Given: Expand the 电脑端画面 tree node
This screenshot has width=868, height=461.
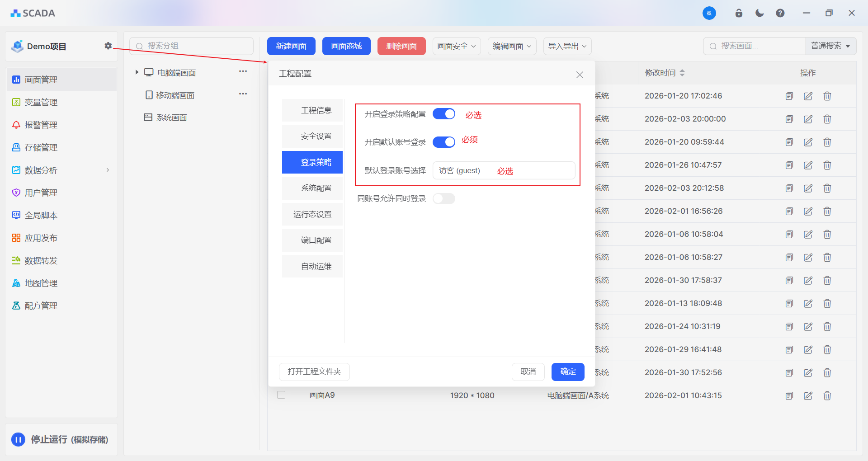Looking at the screenshot, I should click(137, 72).
